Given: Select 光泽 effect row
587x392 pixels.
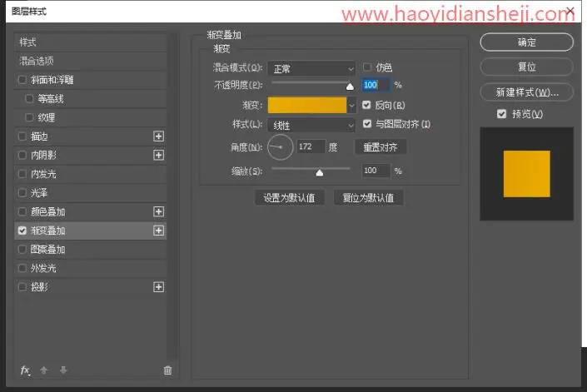Looking at the screenshot, I should click(90, 192).
